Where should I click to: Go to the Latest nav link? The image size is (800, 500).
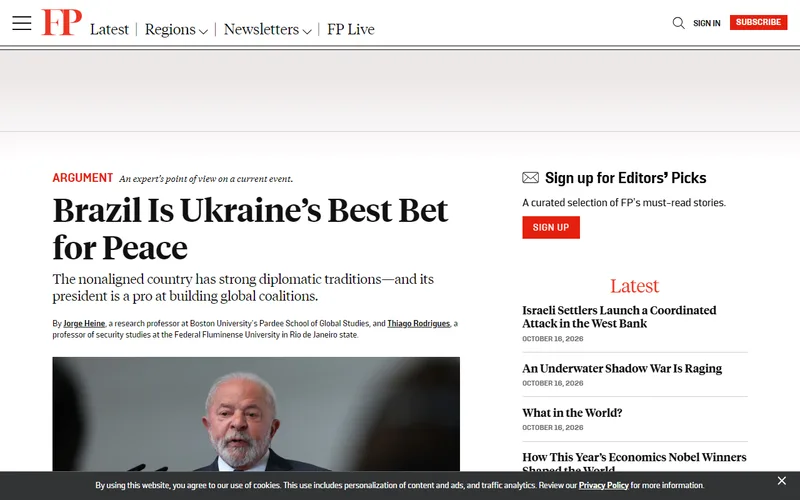(109, 30)
